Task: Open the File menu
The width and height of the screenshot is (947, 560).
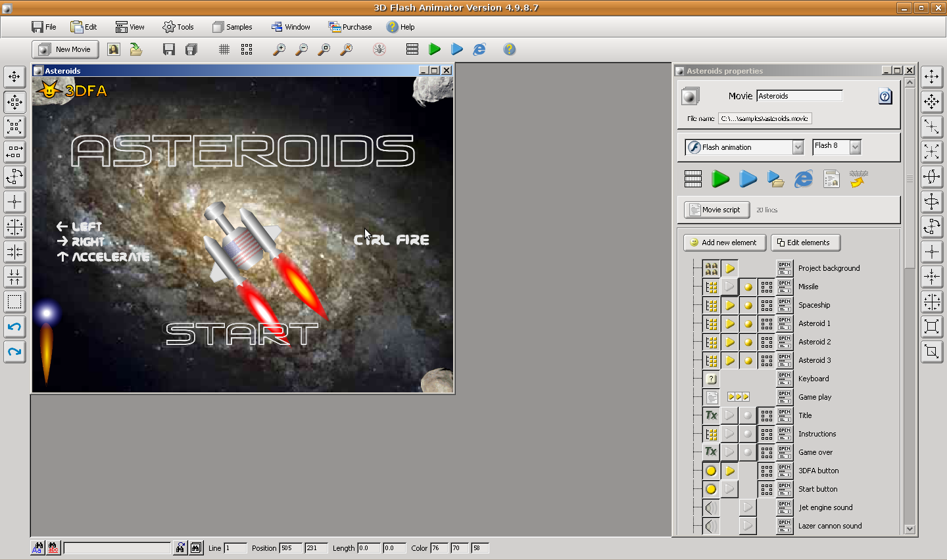Action: (44, 27)
